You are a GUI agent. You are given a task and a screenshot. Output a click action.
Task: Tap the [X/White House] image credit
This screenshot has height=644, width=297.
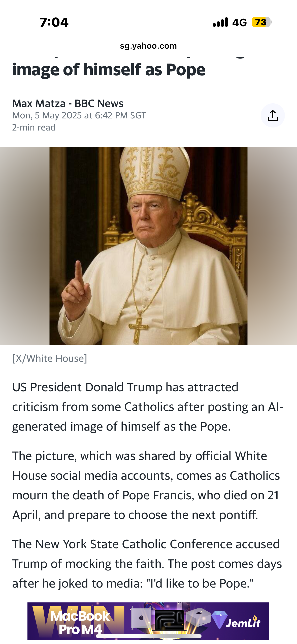pyautogui.click(x=50, y=358)
